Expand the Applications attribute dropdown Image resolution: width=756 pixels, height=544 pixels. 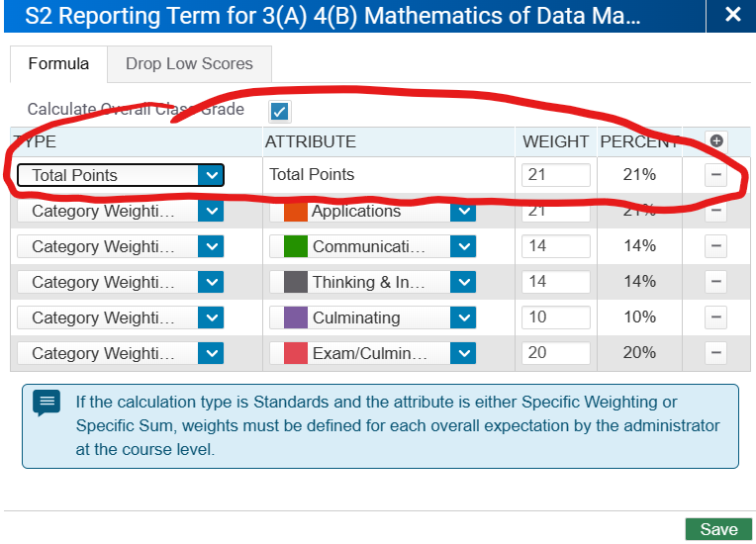463,211
